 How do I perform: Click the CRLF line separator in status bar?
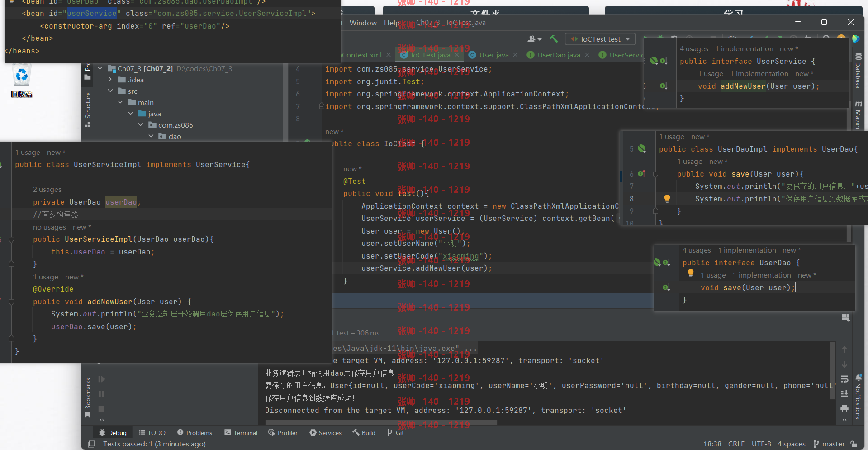pyautogui.click(x=736, y=444)
